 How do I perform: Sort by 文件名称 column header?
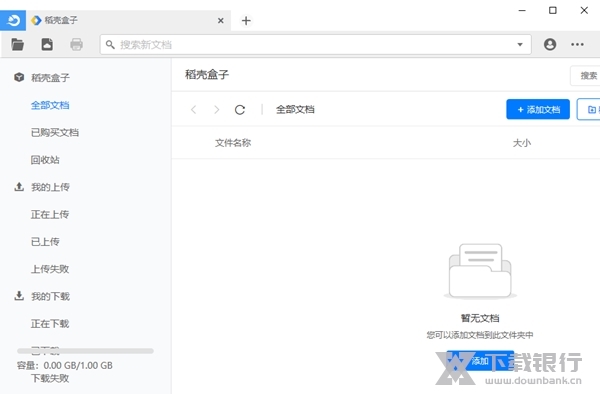click(x=233, y=143)
